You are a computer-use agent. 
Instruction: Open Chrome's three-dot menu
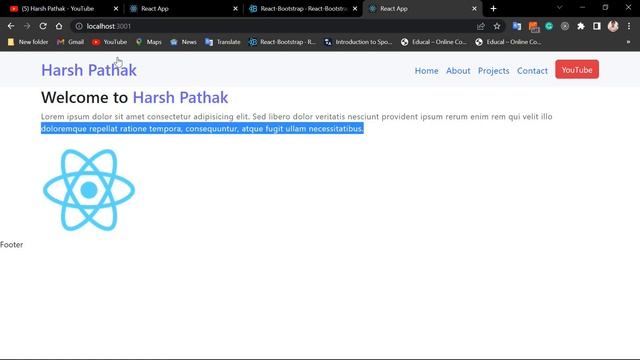pos(629,26)
